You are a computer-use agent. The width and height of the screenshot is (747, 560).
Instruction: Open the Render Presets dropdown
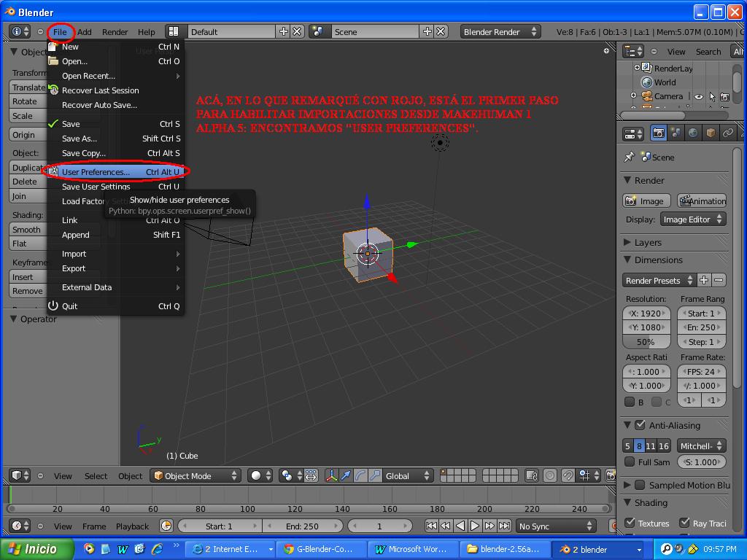point(659,281)
